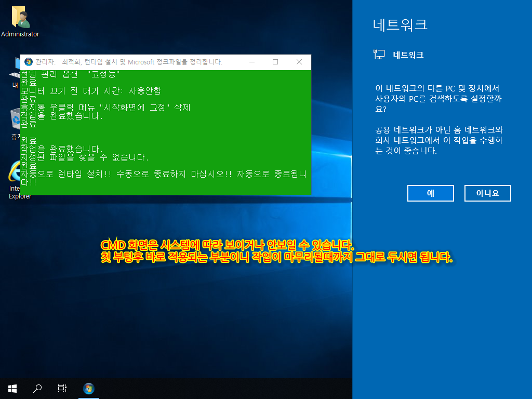Minimize the CMD window
This screenshot has height=399, width=532.
(252, 62)
